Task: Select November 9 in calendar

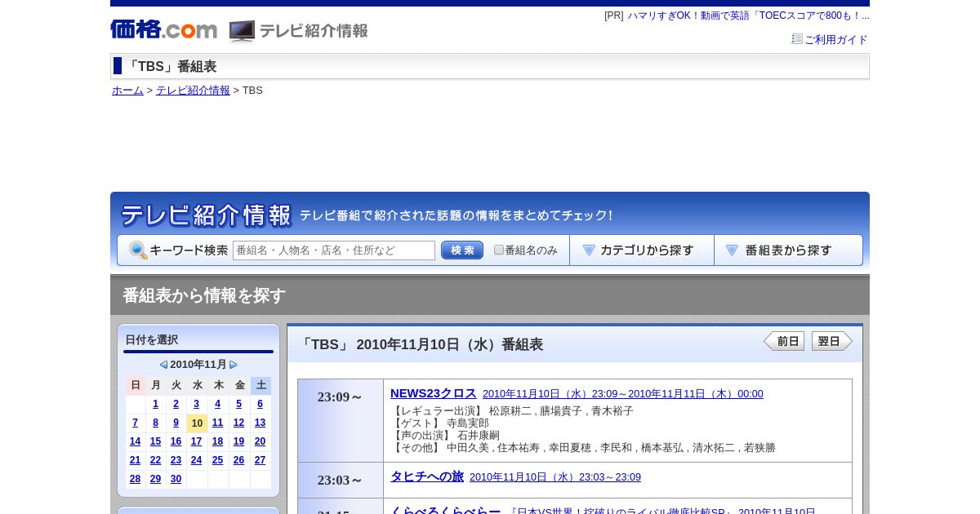Action: click(176, 423)
